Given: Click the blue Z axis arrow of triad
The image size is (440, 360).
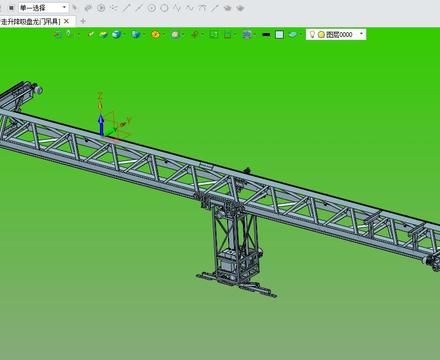Looking at the screenshot, I should click(101, 124).
